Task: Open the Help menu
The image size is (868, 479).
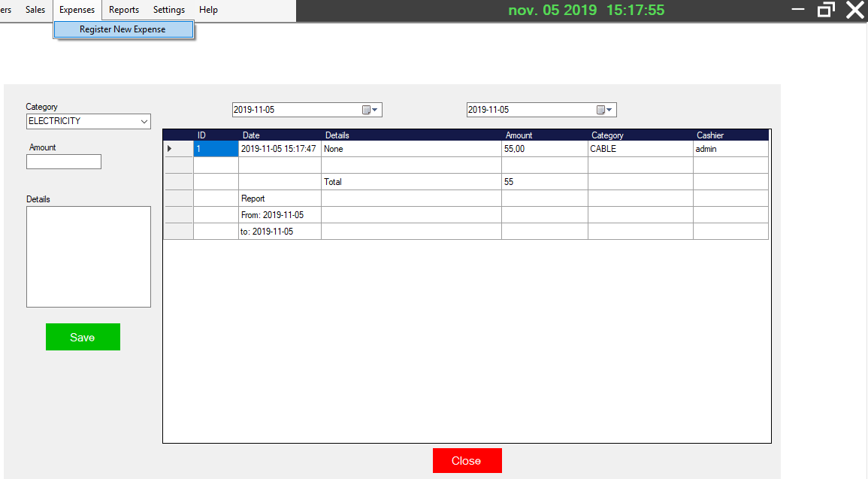Action: [208, 10]
